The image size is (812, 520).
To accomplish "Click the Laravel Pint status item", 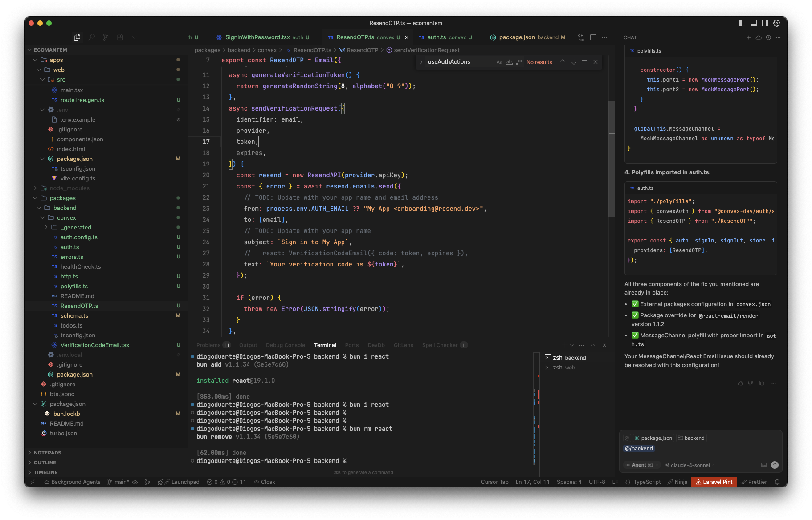I will 714,482.
